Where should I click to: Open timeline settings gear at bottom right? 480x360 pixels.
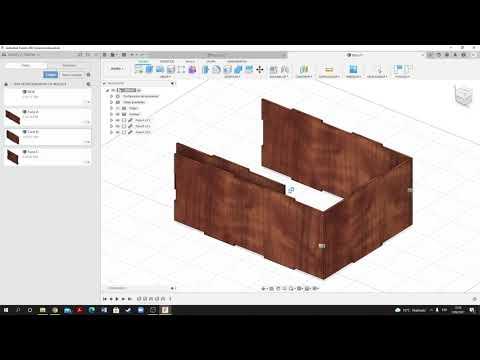[474, 299]
